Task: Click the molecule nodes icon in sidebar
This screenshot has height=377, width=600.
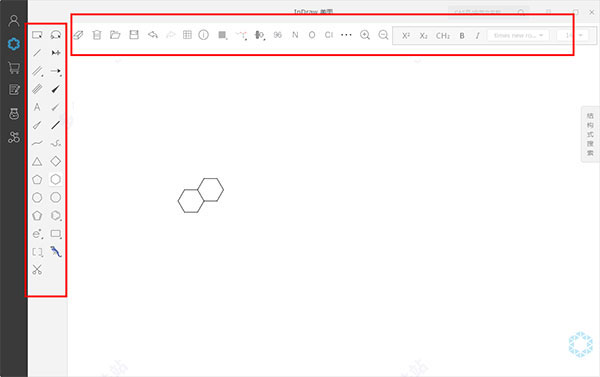Action: [14, 137]
